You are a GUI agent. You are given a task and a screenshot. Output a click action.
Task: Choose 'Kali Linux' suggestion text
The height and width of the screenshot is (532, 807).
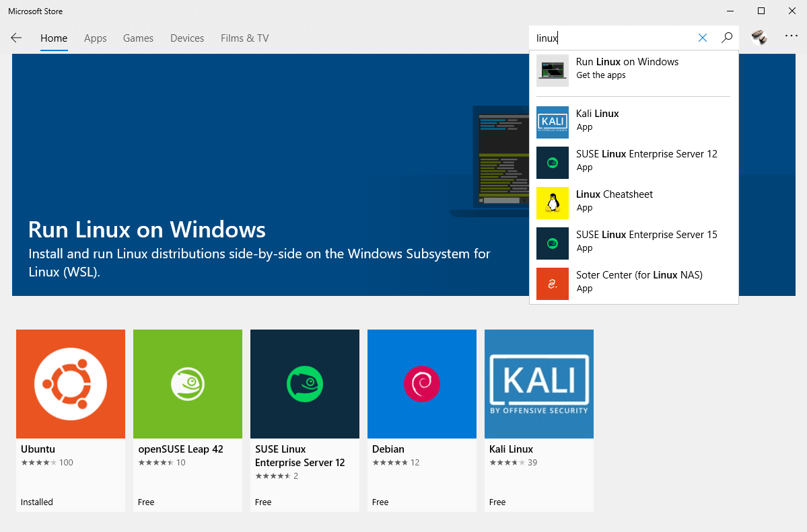tap(597, 114)
